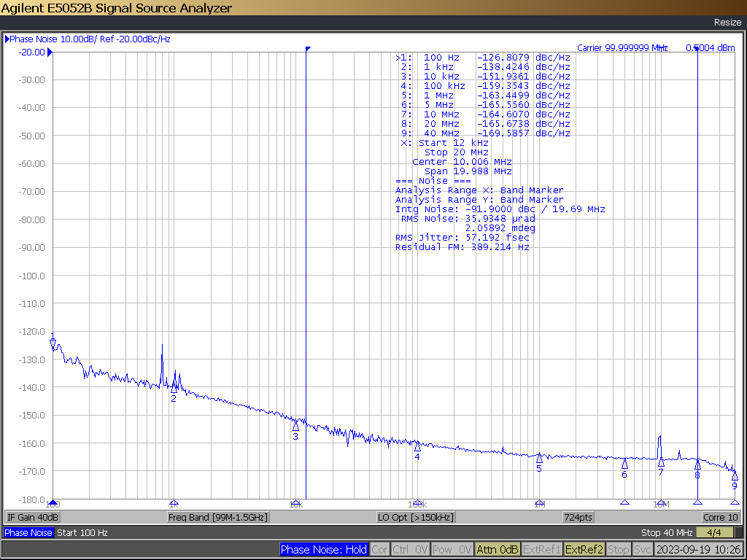Click the Corre 10 correlation indicator

719,516
